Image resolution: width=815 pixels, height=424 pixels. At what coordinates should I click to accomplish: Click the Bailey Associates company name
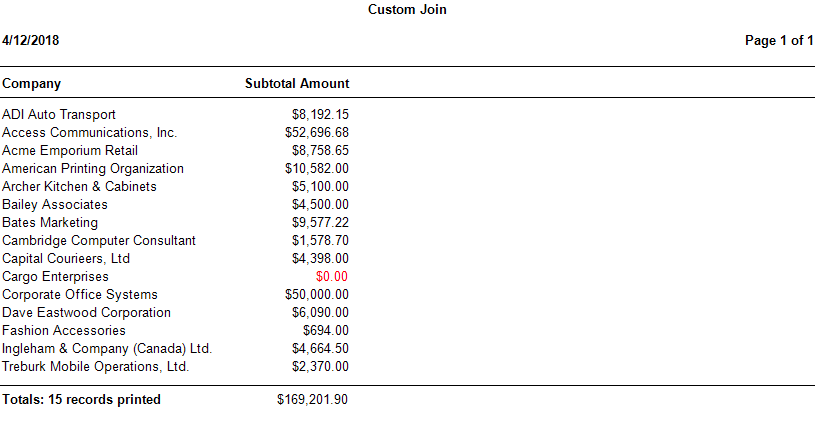click(55, 205)
